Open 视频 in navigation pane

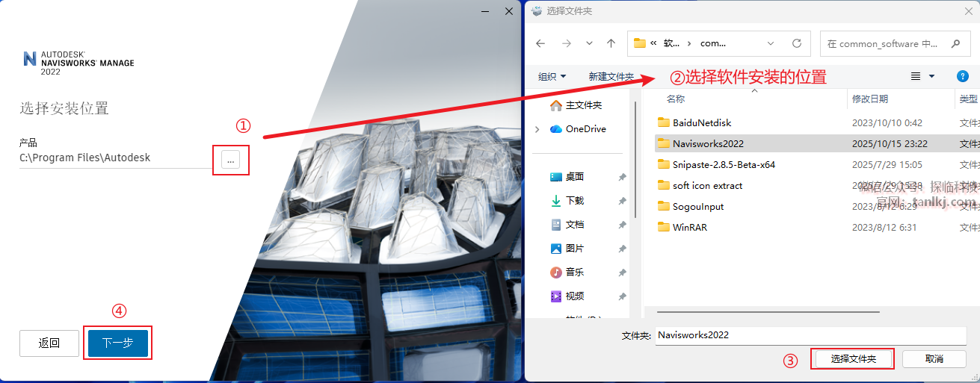[567, 296]
